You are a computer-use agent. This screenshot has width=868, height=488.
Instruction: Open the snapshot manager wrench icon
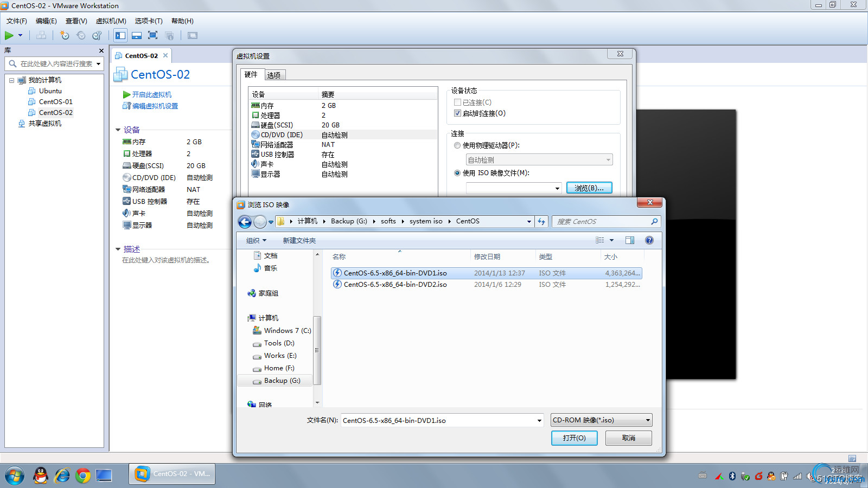point(97,36)
